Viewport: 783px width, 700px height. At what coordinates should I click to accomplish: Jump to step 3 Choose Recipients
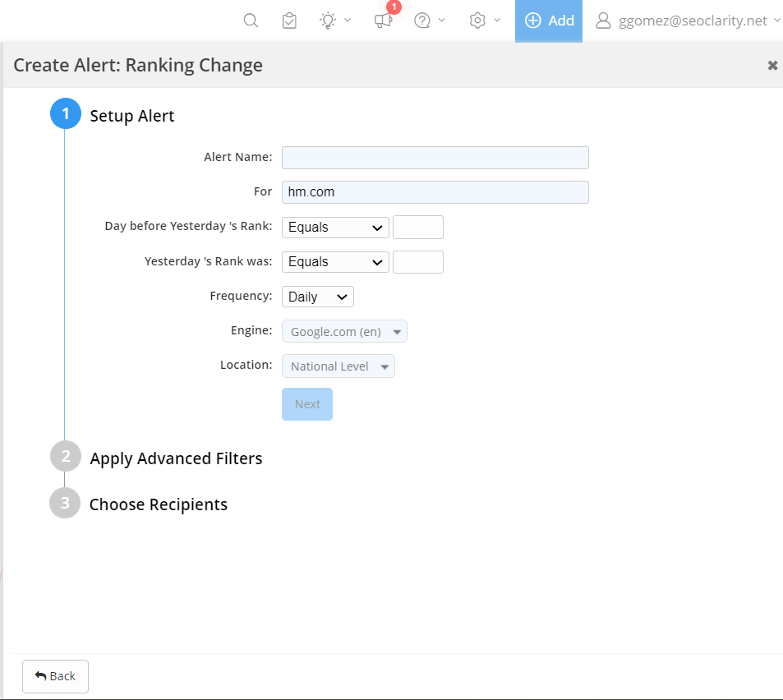point(158,504)
